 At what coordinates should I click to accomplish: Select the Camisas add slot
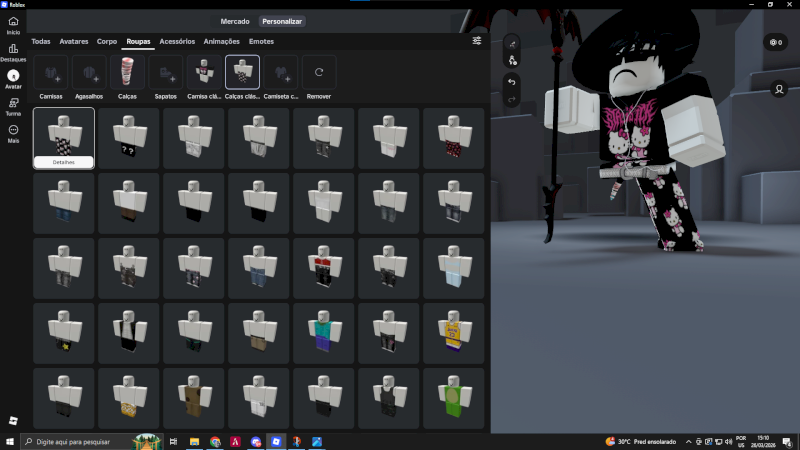point(51,72)
